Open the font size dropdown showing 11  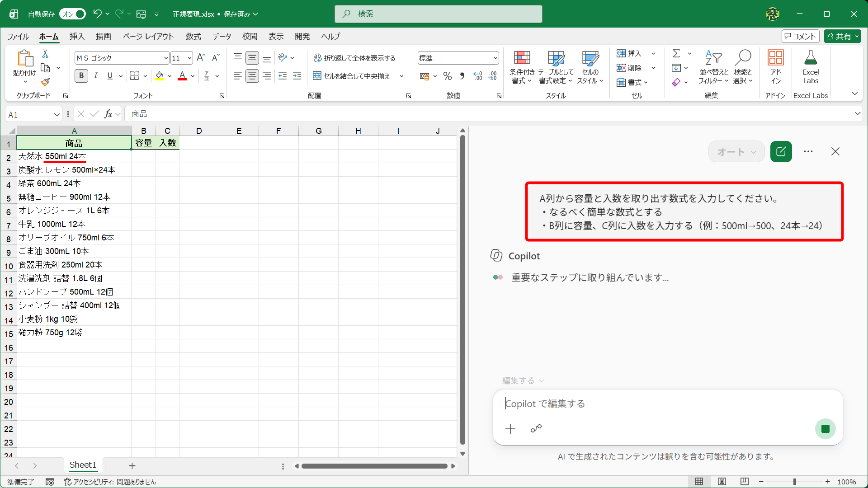tap(189, 58)
